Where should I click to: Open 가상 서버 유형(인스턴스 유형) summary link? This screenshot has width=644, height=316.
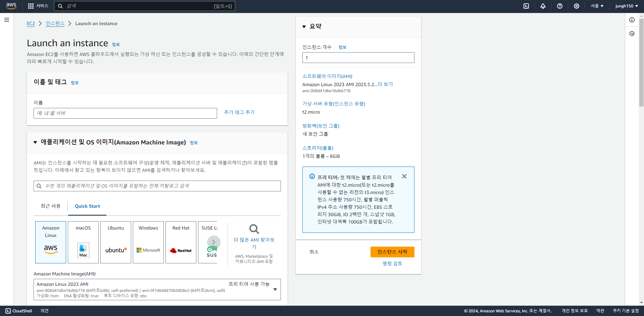pos(334,104)
